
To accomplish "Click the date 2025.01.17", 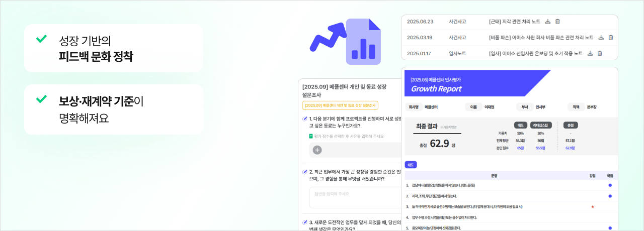I will pyautogui.click(x=420, y=53).
